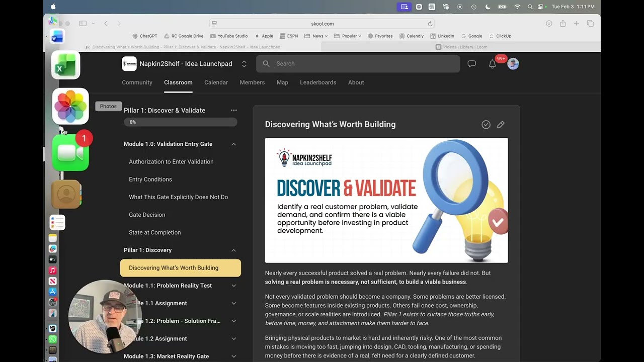Open the Apple menu
This screenshot has width=644, height=362.
53,7
